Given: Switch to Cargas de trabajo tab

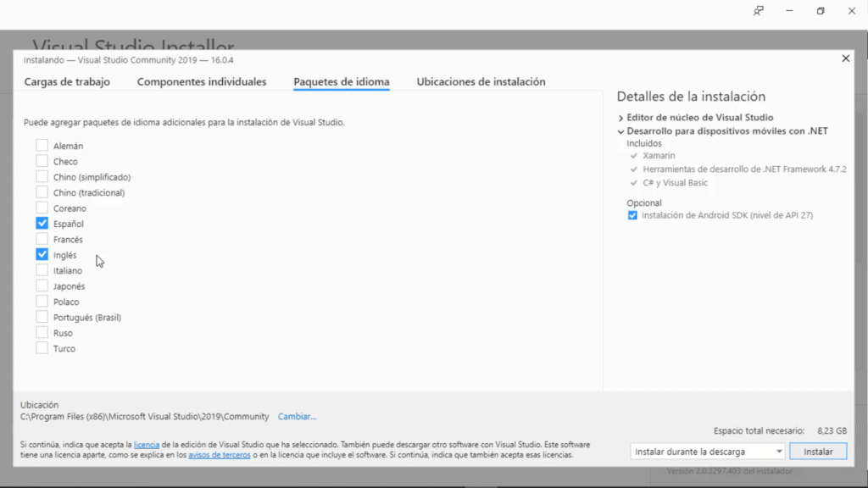Looking at the screenshot, I should tap(67, 82).
